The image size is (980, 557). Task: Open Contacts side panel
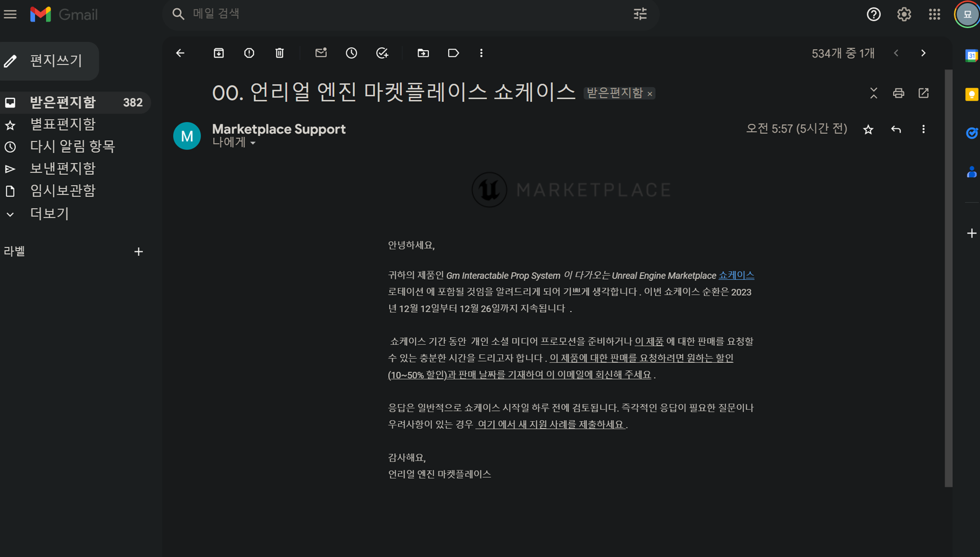[971, 172]
